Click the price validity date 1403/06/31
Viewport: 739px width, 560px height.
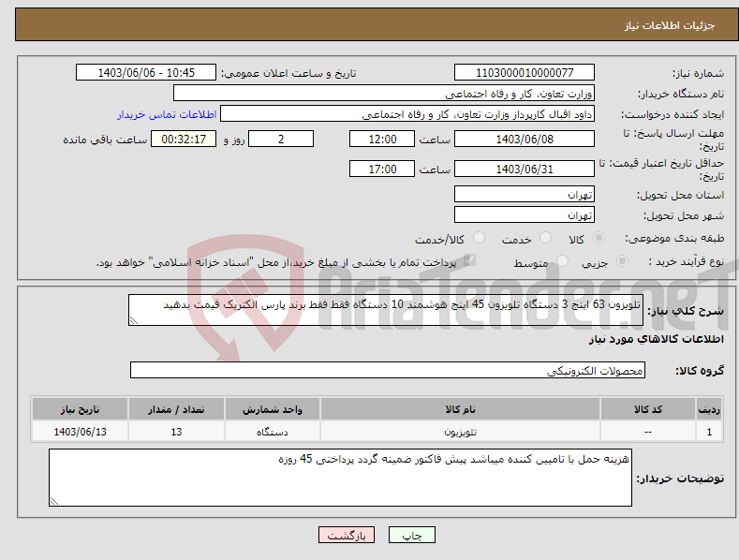point(525,169)
